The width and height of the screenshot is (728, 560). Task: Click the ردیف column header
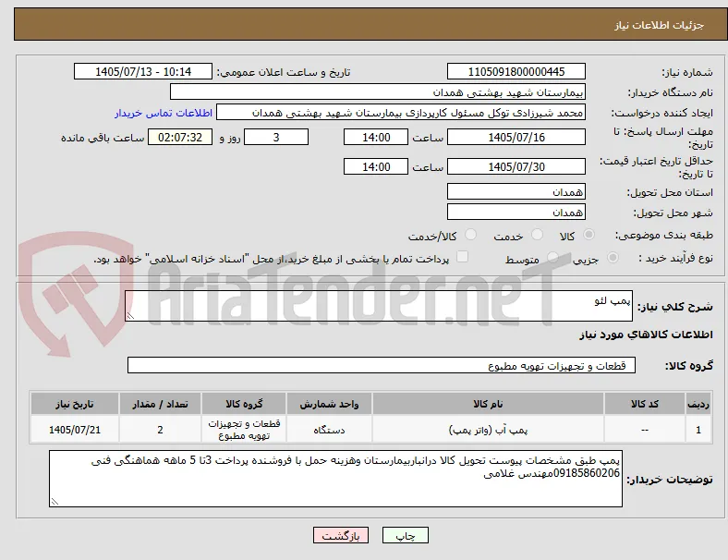[698, 404]
